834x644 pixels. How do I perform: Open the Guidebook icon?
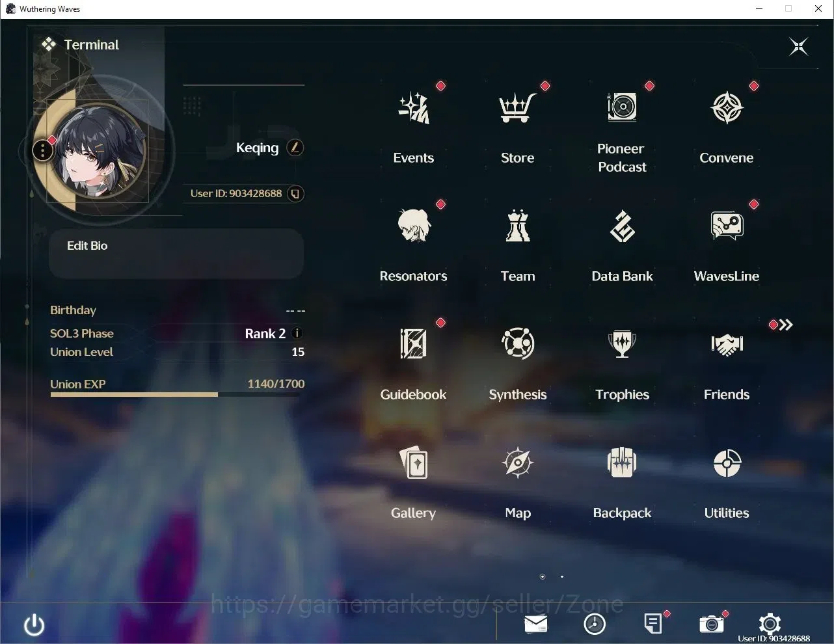pyautogui.click(x=414, y=343)
